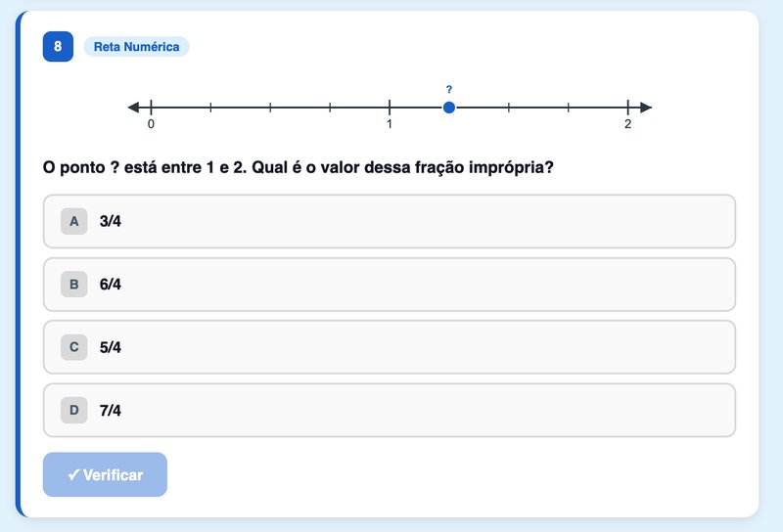Click the letter A badge icon
Viewport: 783px width, 532px height.
tap(74, 221)
